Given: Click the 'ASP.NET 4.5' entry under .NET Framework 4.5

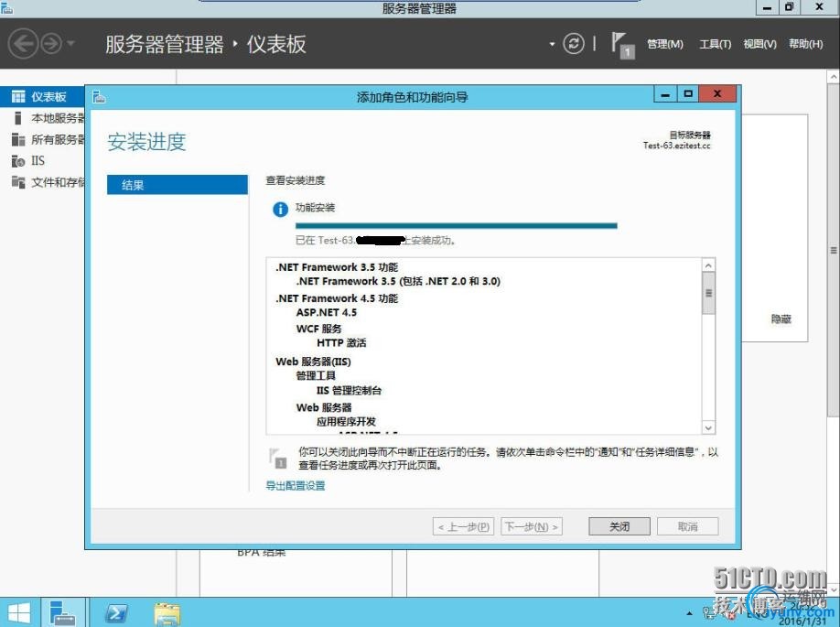Looking at the screenshot, I should click(x=327, y=312).
